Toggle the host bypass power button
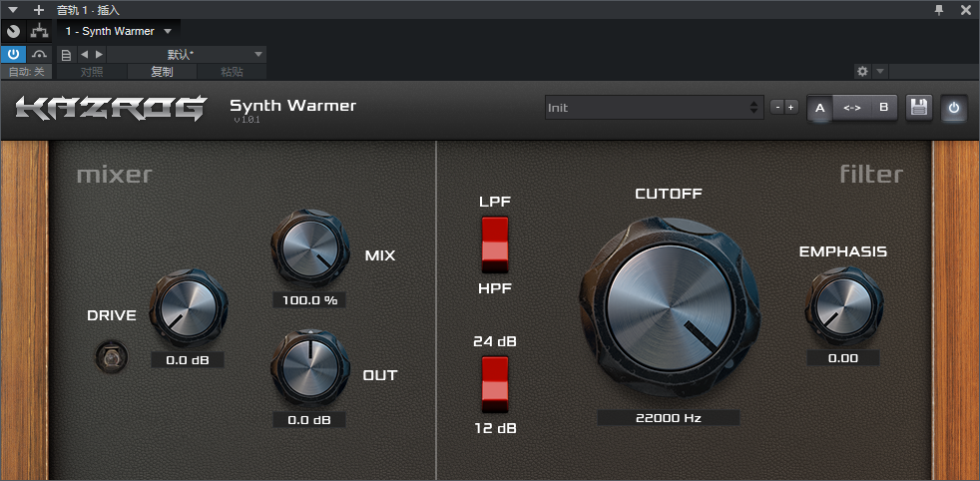Viewport: 980px width, 481px height. (13, 54)
